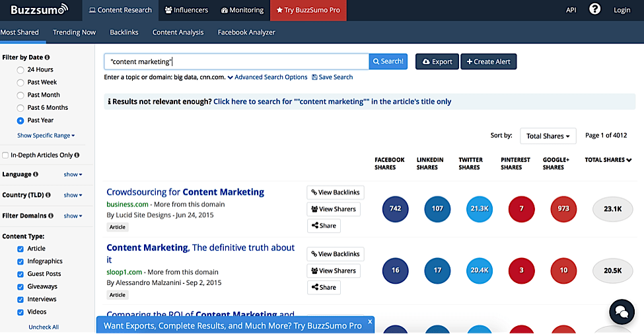Image resolution: width=644 pixels, height=334 pixels.
Task: Click Facebook shares circle showing 742
Action: click(x=395, y=209)
